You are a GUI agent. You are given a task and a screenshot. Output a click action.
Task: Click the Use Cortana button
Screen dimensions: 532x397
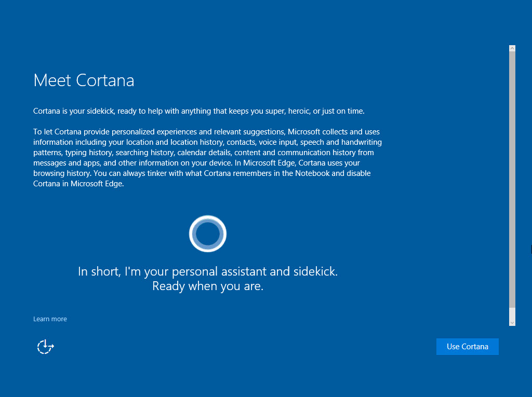point(467,347)
